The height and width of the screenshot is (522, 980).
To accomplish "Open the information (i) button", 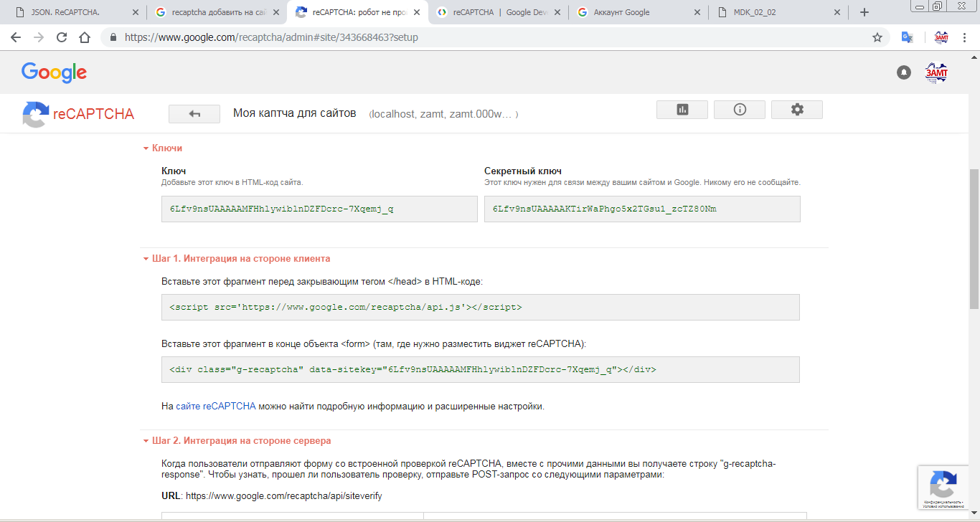I will (740, 110).
